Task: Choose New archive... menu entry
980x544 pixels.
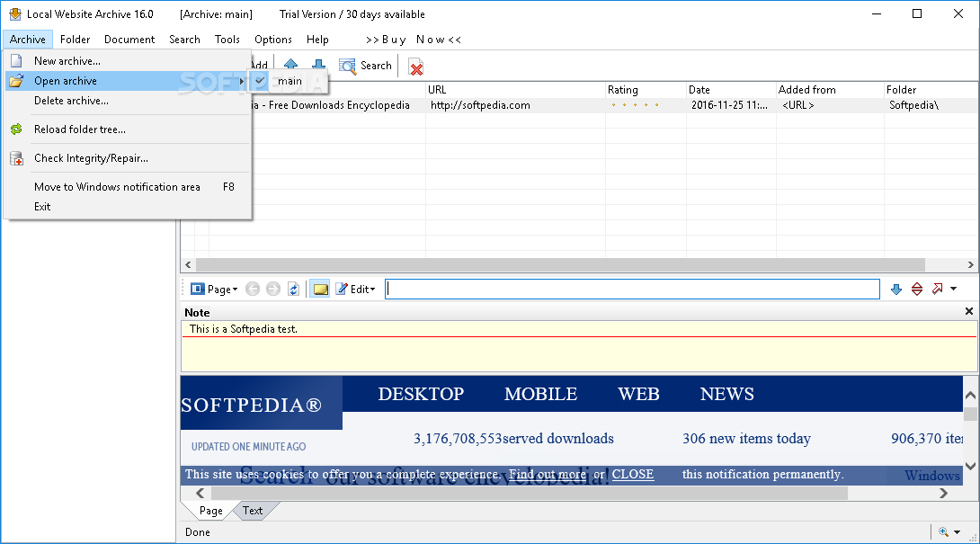Action: coord(128,60)
